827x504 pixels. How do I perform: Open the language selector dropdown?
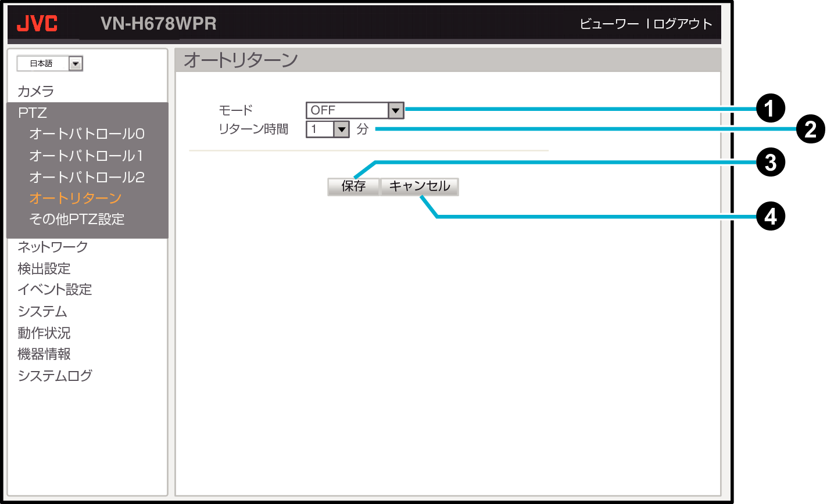(50, 63)
